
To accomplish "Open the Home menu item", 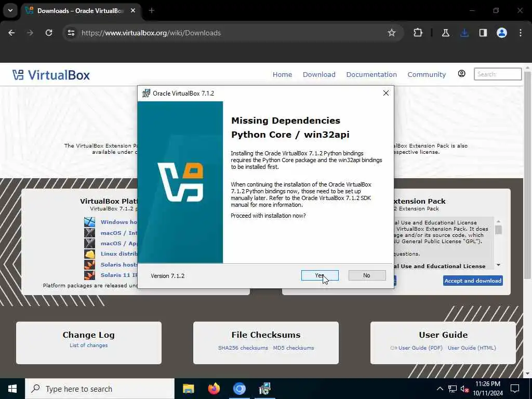I will tap(282, 75).
